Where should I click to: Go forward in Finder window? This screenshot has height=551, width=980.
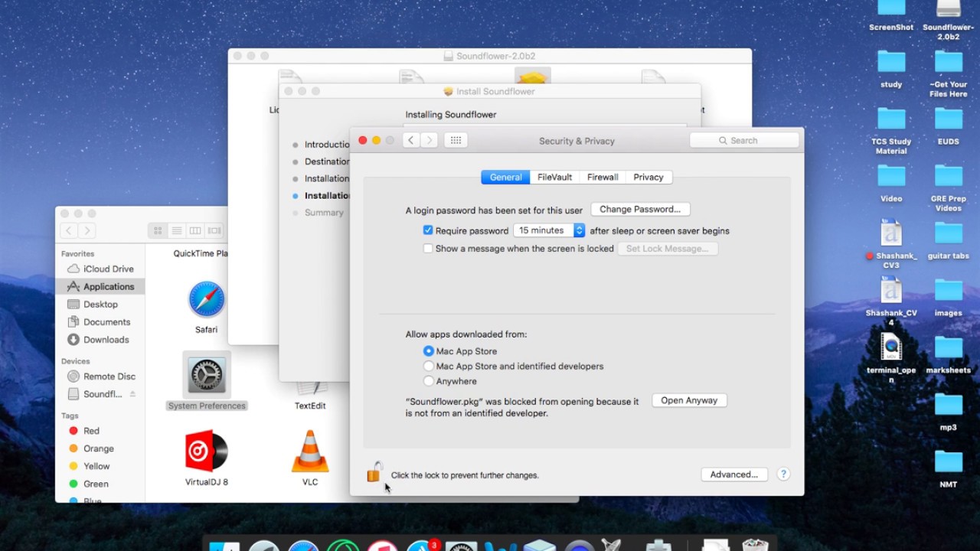(87, 230)
